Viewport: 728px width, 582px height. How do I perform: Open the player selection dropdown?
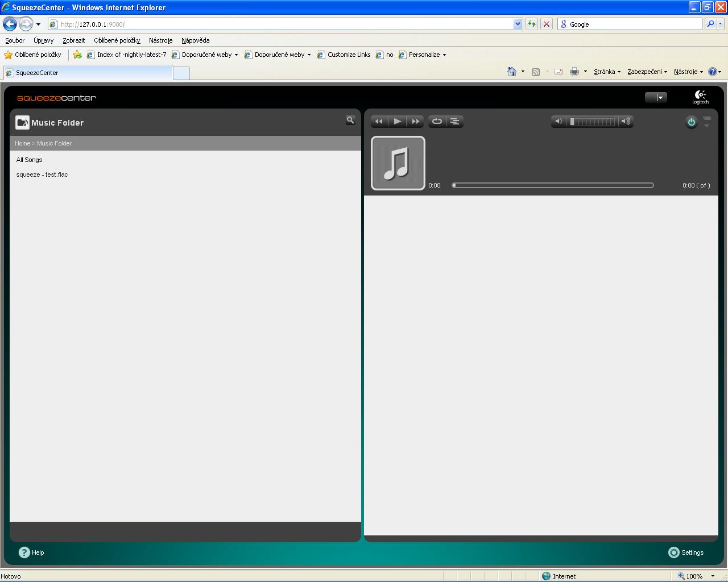(656, 98)
